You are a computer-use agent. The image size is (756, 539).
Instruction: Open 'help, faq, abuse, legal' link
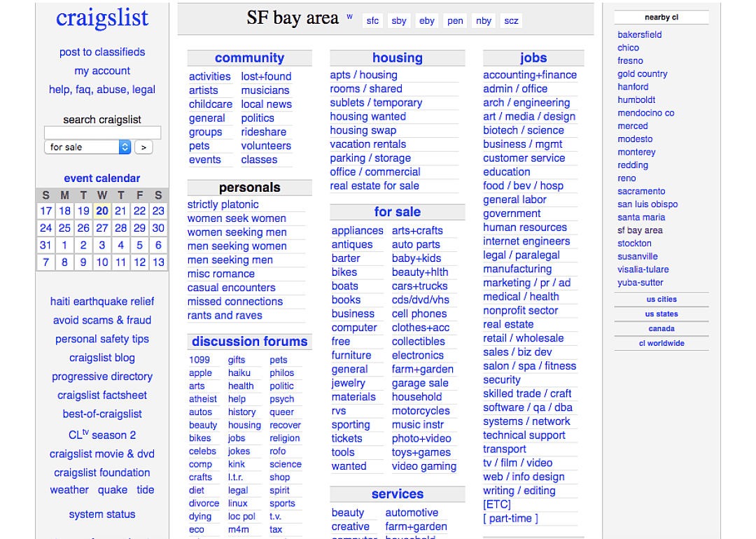click(102, 90)
